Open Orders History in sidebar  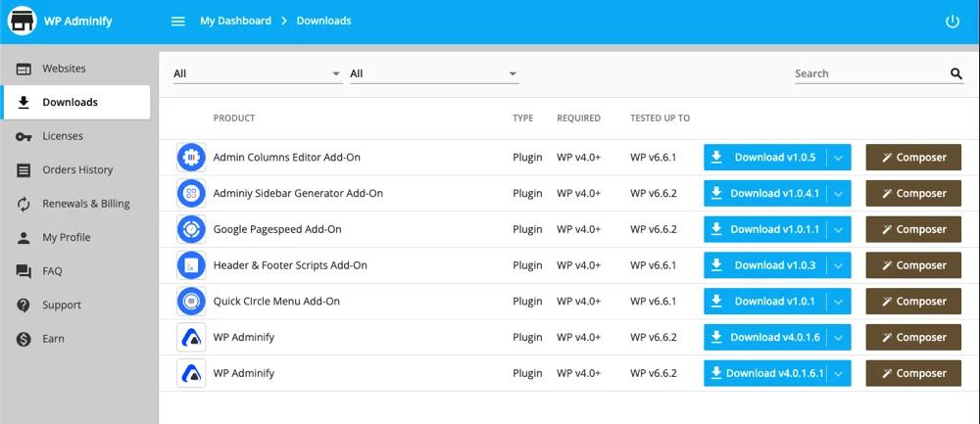pyautogui.click(x=76, y=169)
